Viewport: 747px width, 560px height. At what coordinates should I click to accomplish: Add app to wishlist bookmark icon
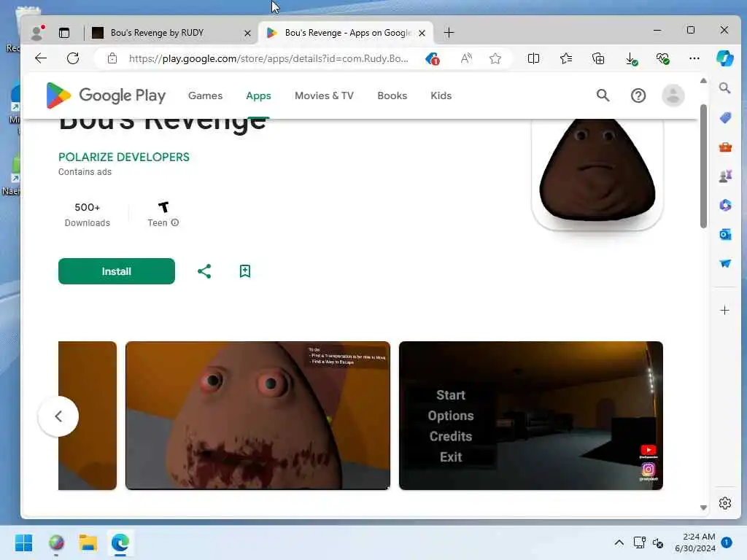point(245,271)
